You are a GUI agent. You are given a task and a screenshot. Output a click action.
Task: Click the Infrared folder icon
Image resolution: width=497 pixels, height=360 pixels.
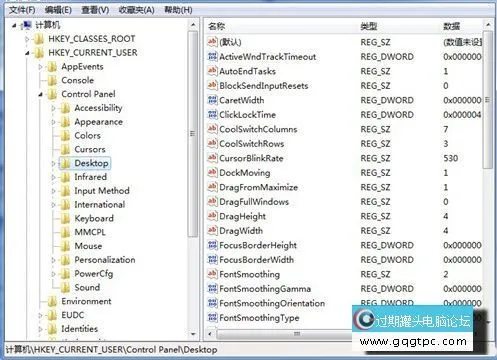pyautogui.click(x=66, y=177)
